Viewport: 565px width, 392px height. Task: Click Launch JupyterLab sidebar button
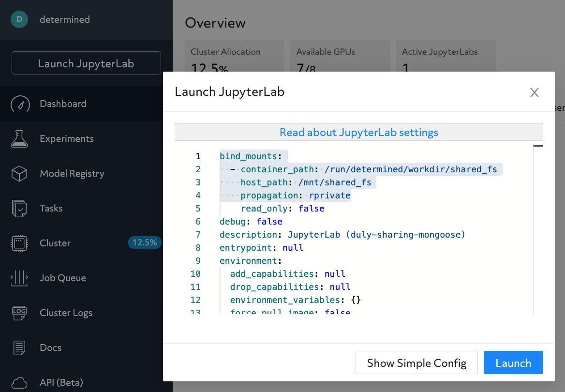pyautogui.click(x=86, y=63)
